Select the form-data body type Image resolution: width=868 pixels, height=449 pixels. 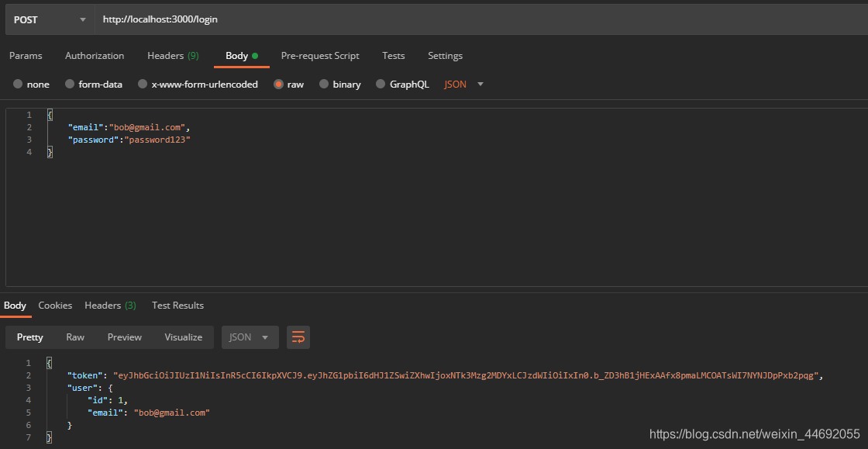[x=94, y=85]
